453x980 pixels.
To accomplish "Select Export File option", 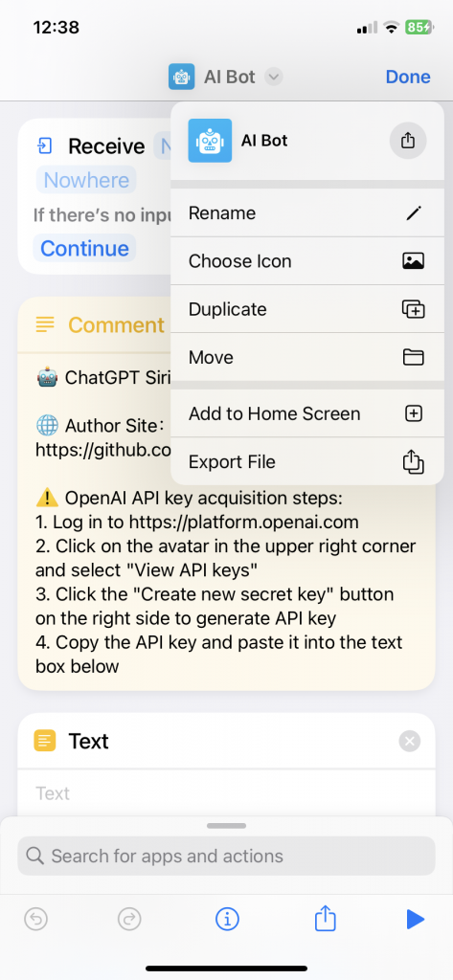I will pos(307,462).
